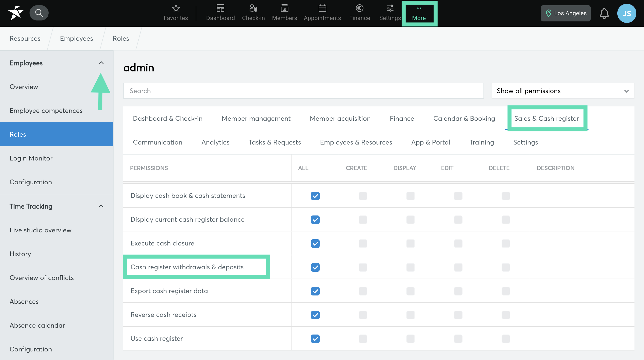
Task: Open the global search magnifier
Action: point(39,13)
